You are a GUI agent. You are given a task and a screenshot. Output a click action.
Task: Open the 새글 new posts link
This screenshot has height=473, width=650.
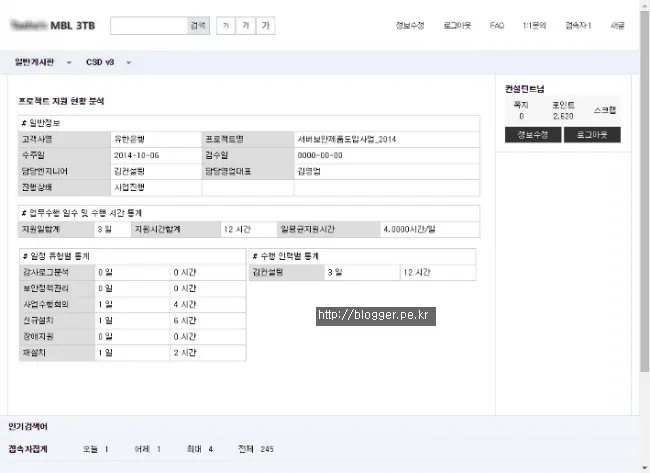pyautogui.click(x=617, y=26)
